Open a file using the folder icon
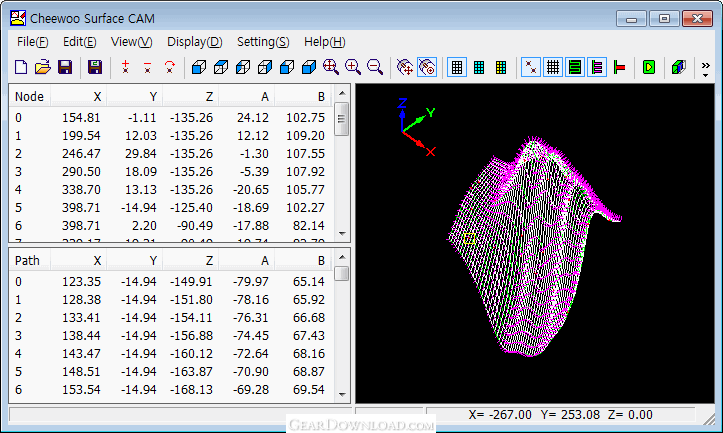723x433 pixels. coord(42,67)
